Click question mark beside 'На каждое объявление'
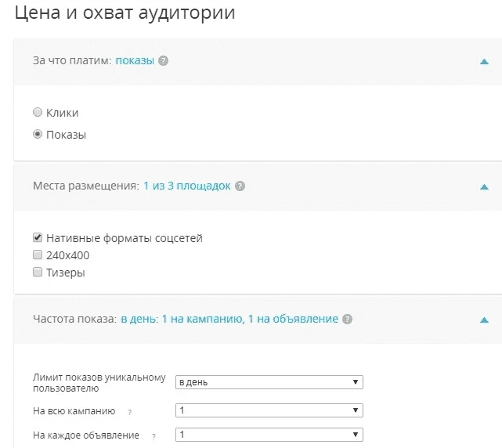 [153, 436]
